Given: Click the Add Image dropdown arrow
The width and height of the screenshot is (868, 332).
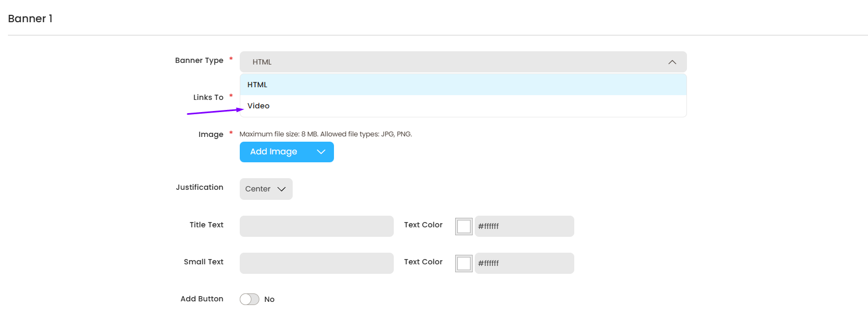Looking at the screenshot, I should tap(321, 152).
